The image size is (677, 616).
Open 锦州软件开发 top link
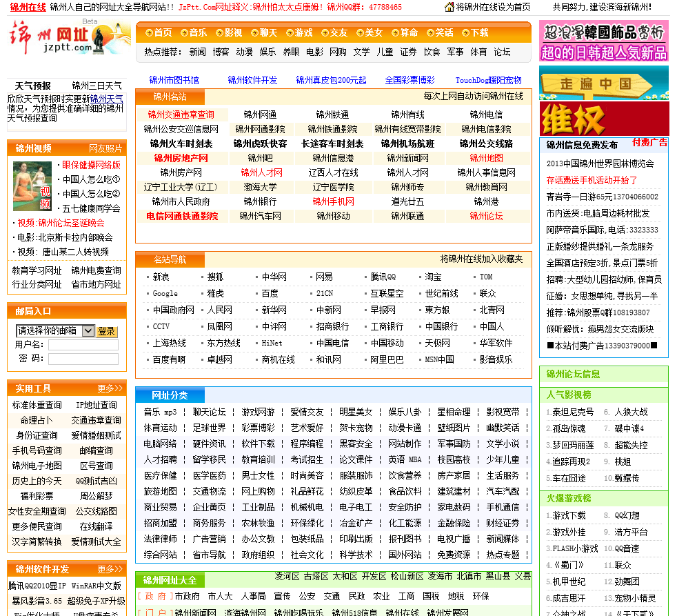click(252, 80)
